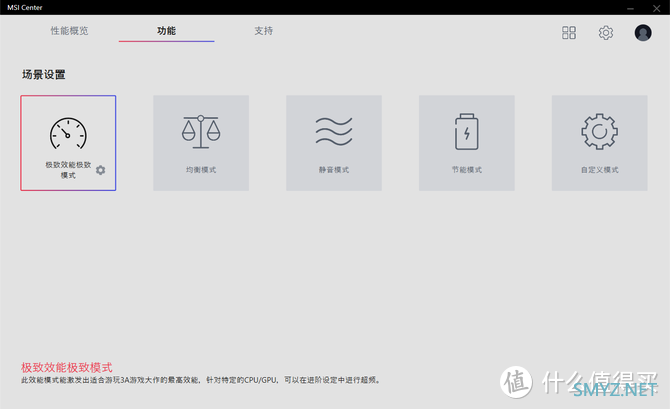Activate the 静音模式 waves card
Viewport: 670px width, 409px height.
point(334,143)
